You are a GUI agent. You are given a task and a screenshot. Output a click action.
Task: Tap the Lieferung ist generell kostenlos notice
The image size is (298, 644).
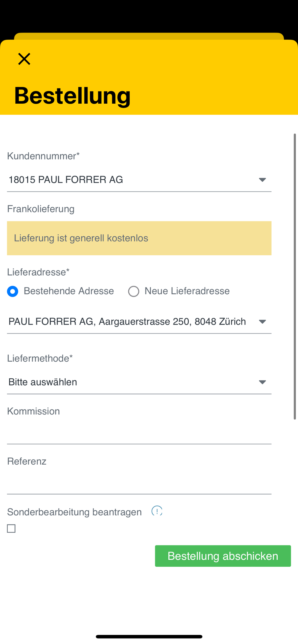[139, 238]
